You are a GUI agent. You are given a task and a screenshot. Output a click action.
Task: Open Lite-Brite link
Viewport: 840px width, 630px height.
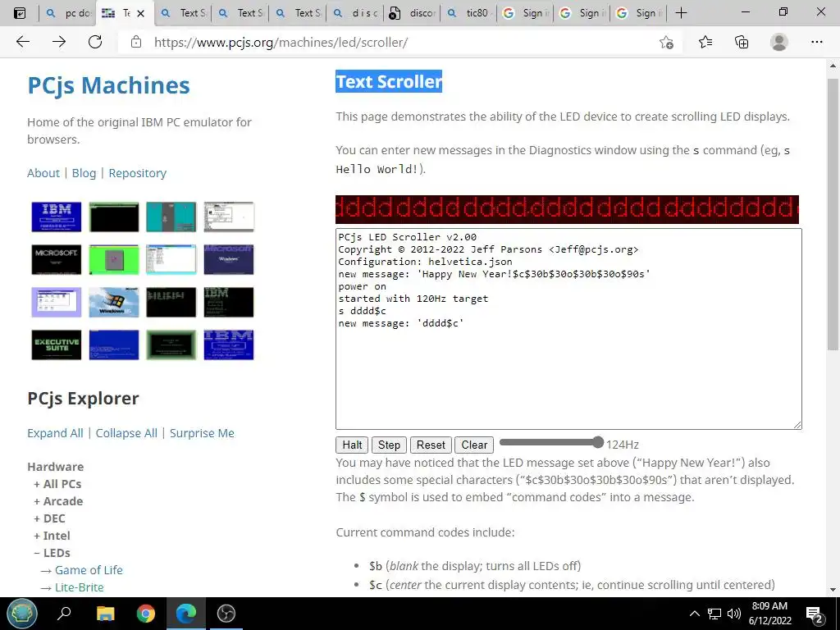coord(80,587)
